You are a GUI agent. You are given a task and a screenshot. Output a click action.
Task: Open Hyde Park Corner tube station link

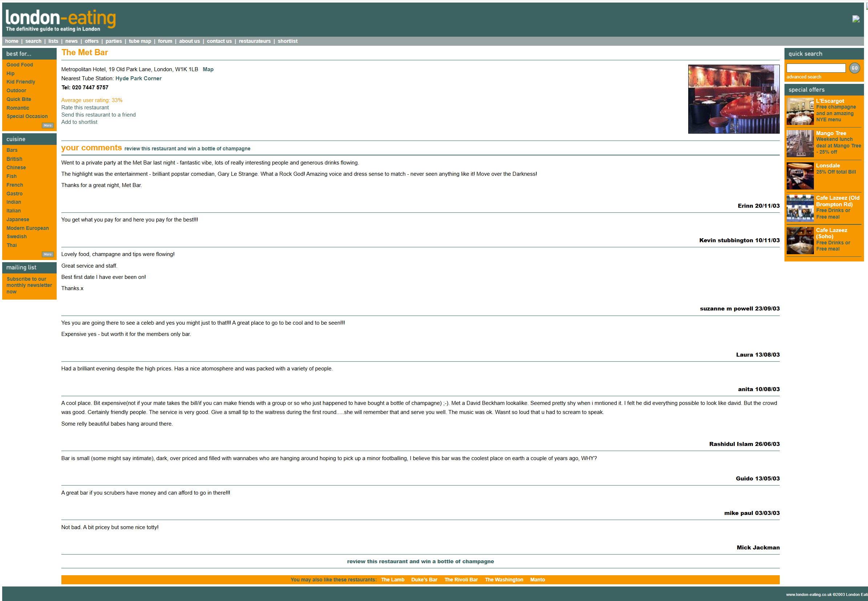[x=138, y=78]
